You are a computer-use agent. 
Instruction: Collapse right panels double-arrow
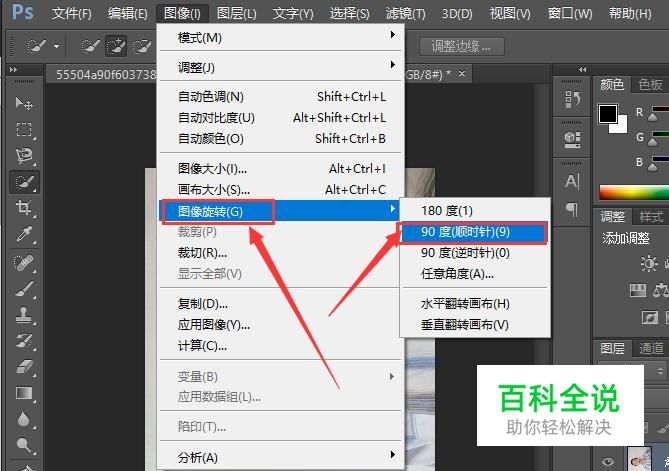[x=582, y=70]
